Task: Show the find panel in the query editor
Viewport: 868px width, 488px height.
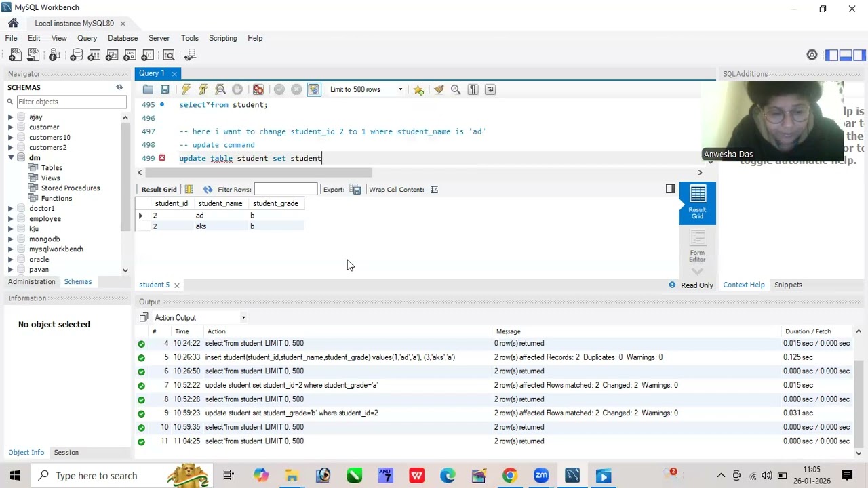Action: tap(456, 89)
